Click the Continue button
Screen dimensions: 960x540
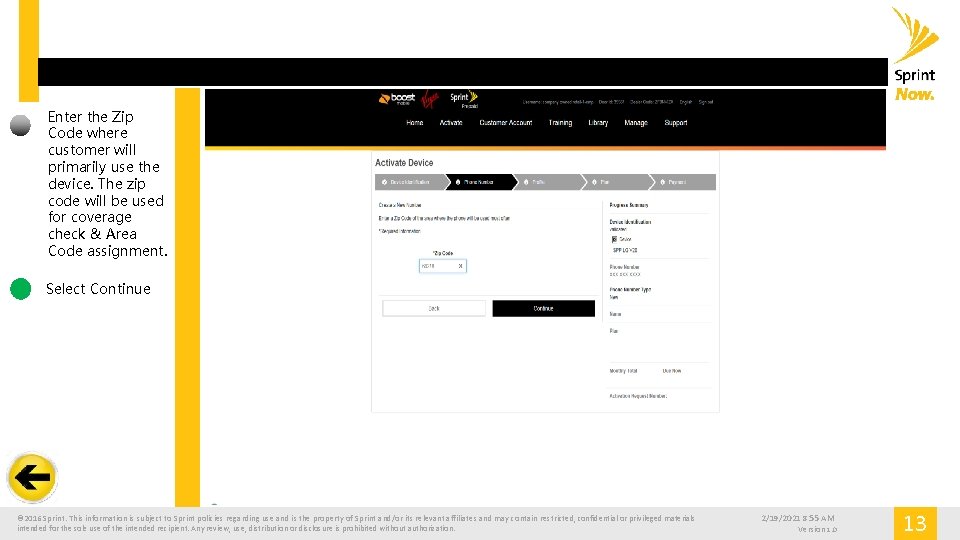pos(544,308)
